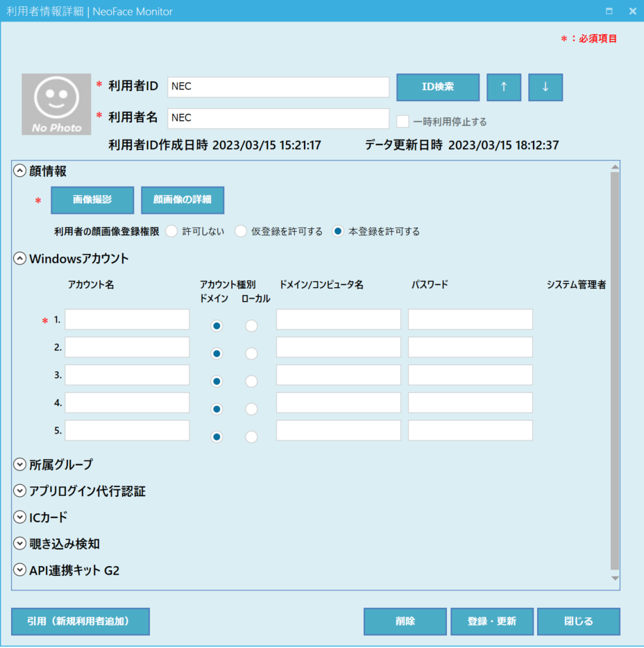Expand the API連携キット G2 section
The width and height of the screenshot is (644, 648).
[19, 570]
